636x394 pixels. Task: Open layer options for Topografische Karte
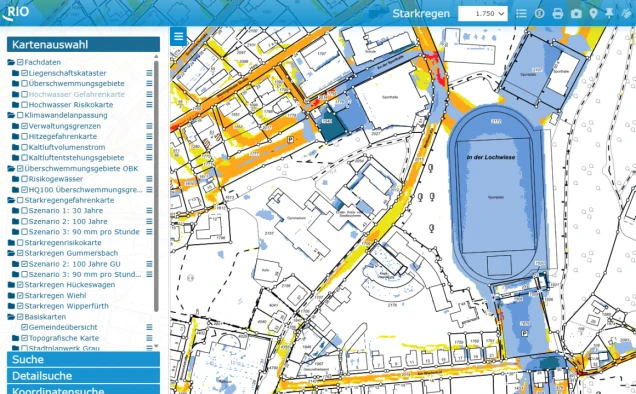point(149,338)
